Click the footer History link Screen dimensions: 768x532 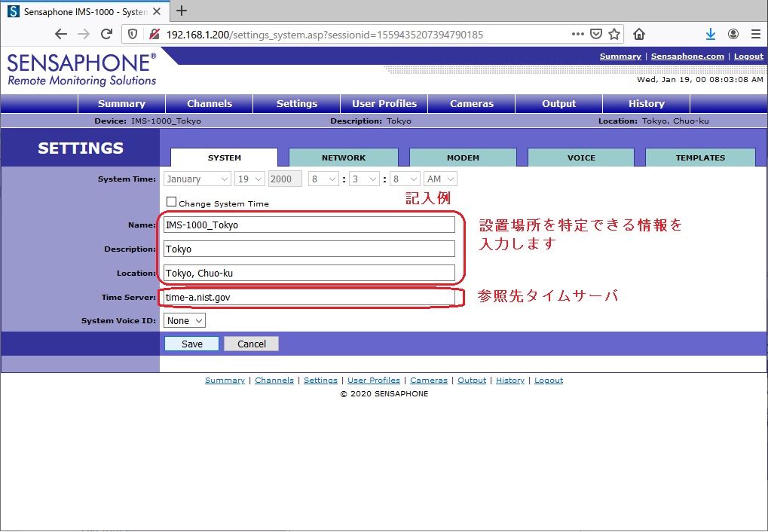pos(510,380)
